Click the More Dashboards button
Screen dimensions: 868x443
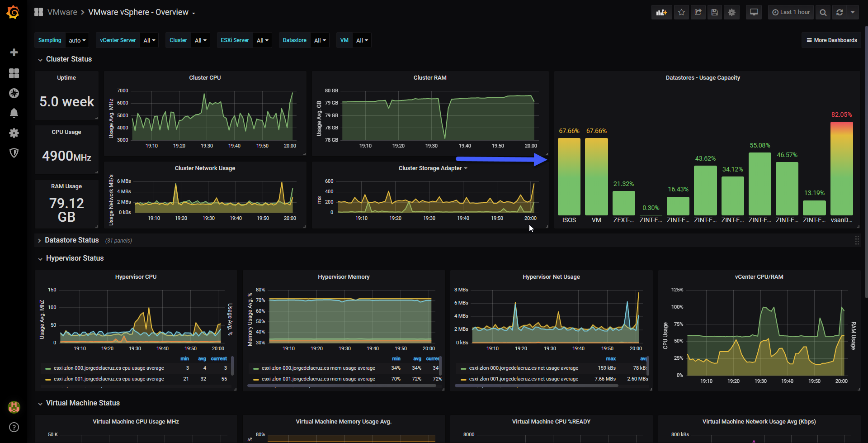click(831, 40)
